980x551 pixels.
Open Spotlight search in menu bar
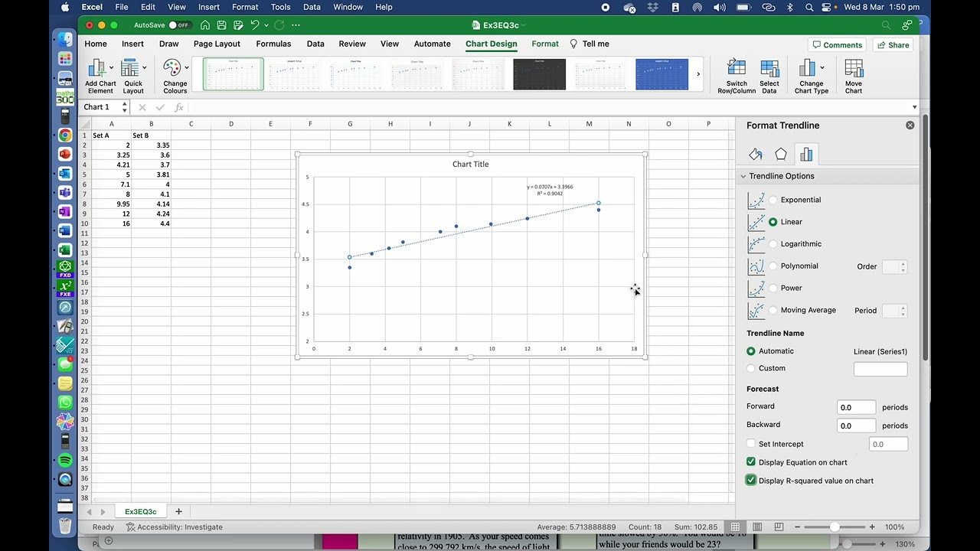[x=810, y=7]
